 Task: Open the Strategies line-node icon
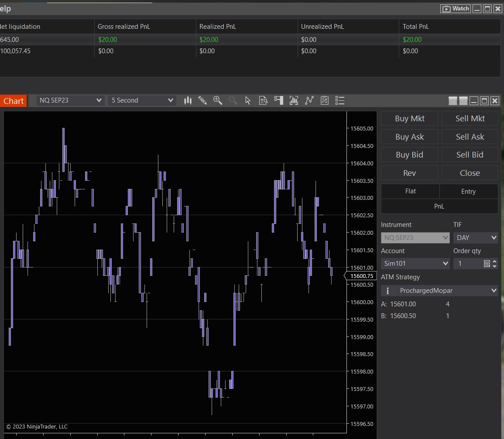click(x=309, y=101)
